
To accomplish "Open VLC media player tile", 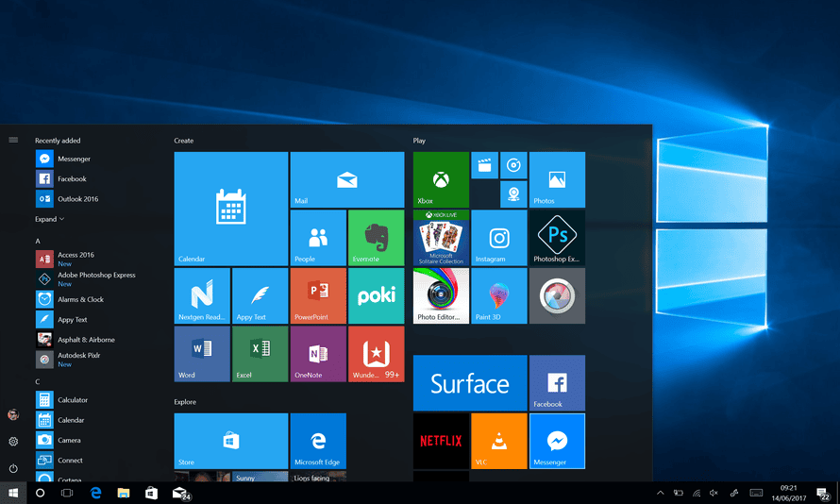I will 498,441.
